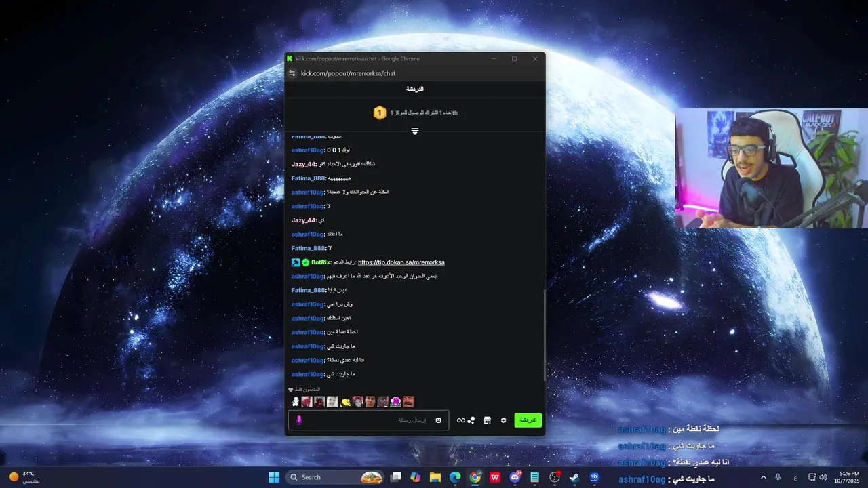
Task: Open File Explorer from the taskbar
Action: click(x=435, y=477)
